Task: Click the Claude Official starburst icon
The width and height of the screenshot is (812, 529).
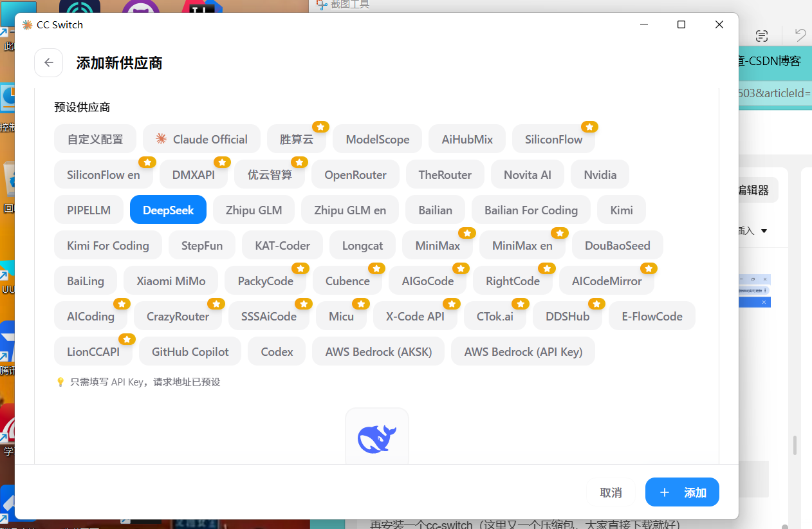Action: tap(161, 139)
